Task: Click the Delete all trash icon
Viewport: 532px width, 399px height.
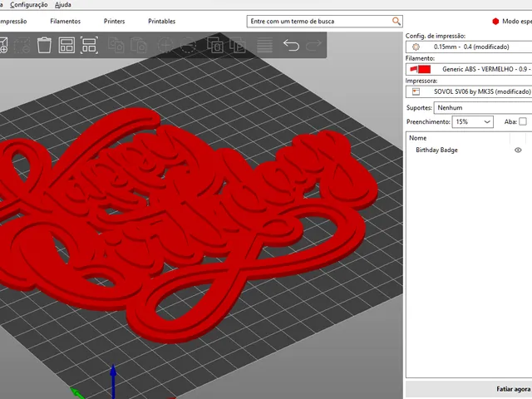Action: (x=44, y=45)
